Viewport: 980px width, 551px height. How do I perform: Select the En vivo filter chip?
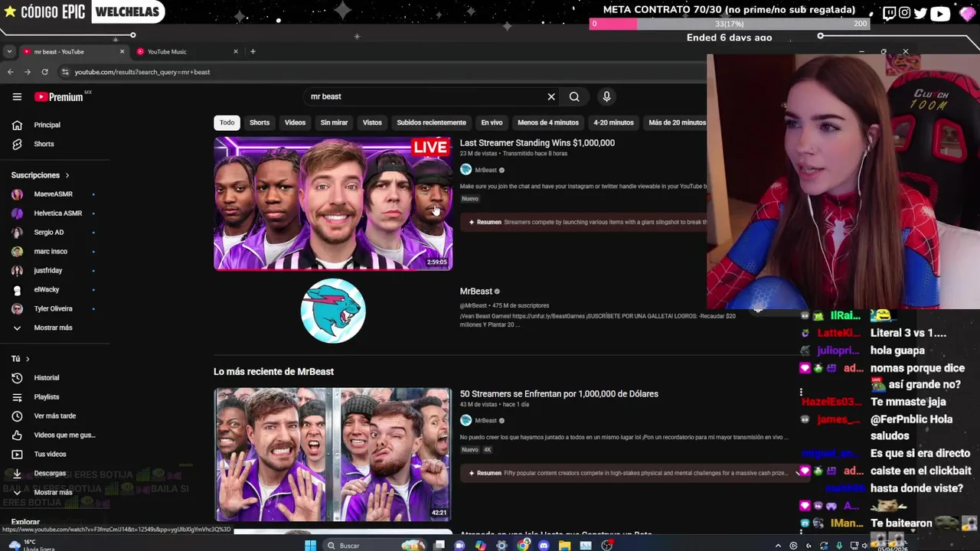[x=492, y=122]
